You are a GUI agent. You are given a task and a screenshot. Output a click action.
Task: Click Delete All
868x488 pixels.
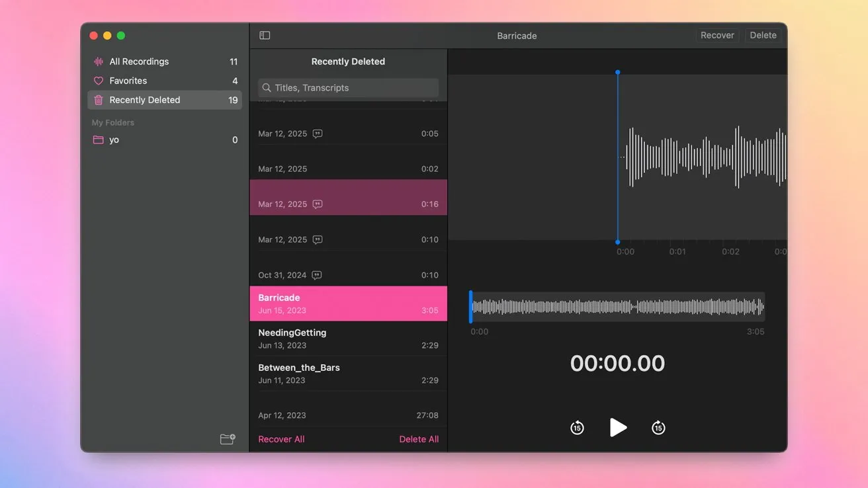[419, 438]
